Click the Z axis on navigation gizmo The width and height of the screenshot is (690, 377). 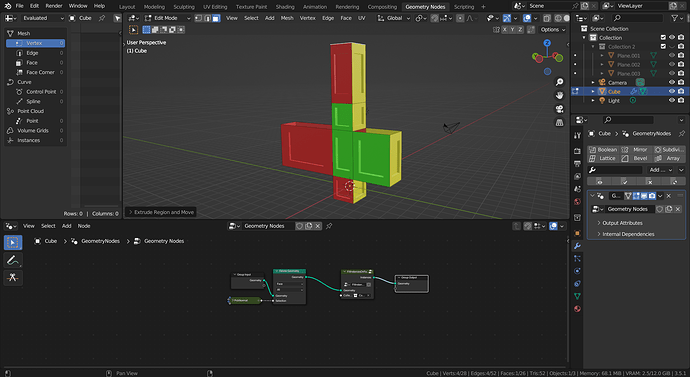547,43
